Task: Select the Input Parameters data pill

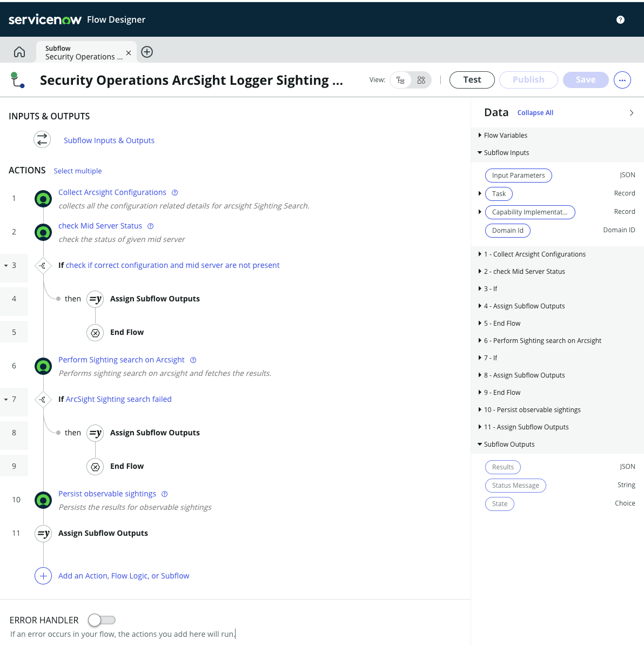Action: click(518, 176)
